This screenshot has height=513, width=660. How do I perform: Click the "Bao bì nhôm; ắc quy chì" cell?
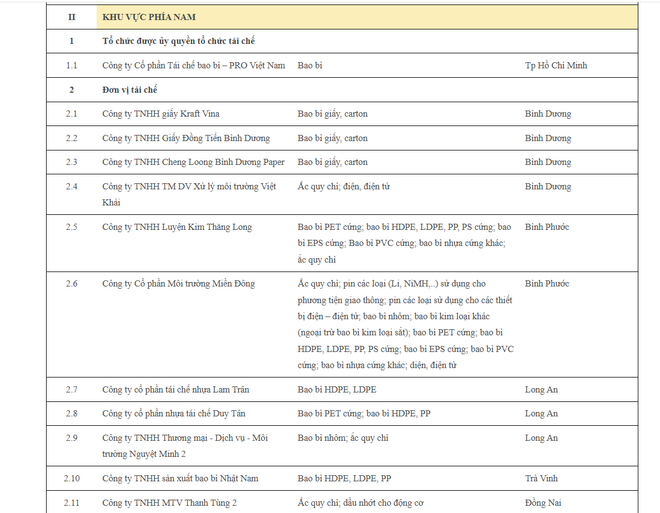(x=343, y=438)
